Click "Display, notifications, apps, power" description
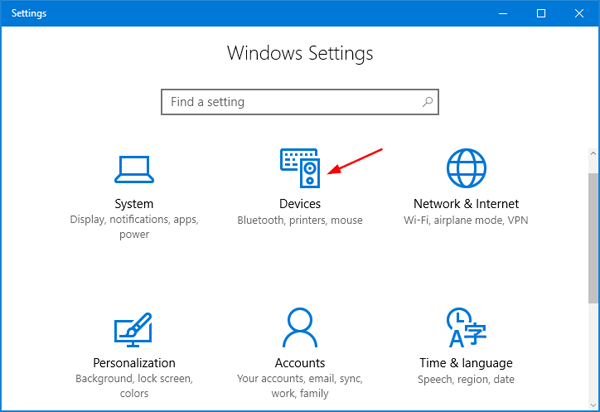Viewport: 600px width, 412px height. [134, 227]
